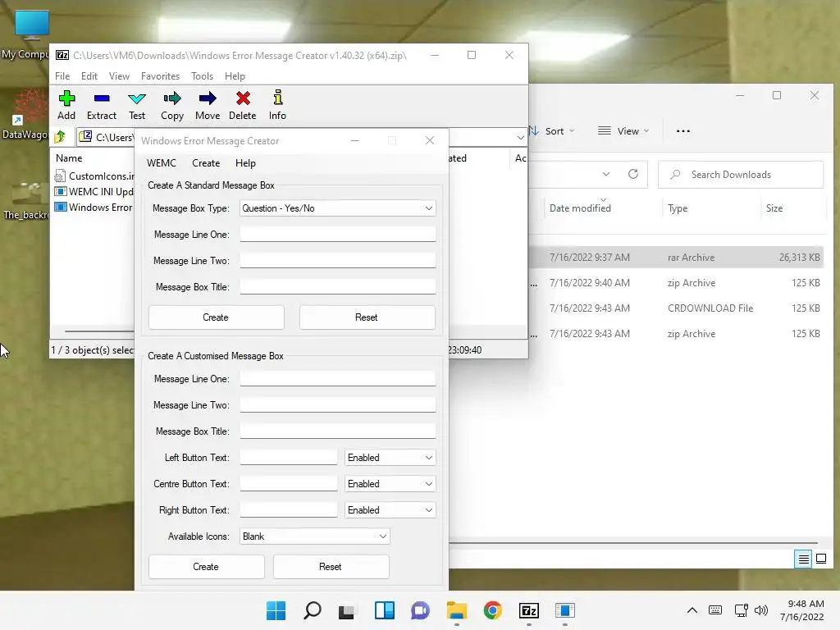This screenshot has width=840, height=630.
Task: Open the taskbar clock and date
Action: (802, 610)
